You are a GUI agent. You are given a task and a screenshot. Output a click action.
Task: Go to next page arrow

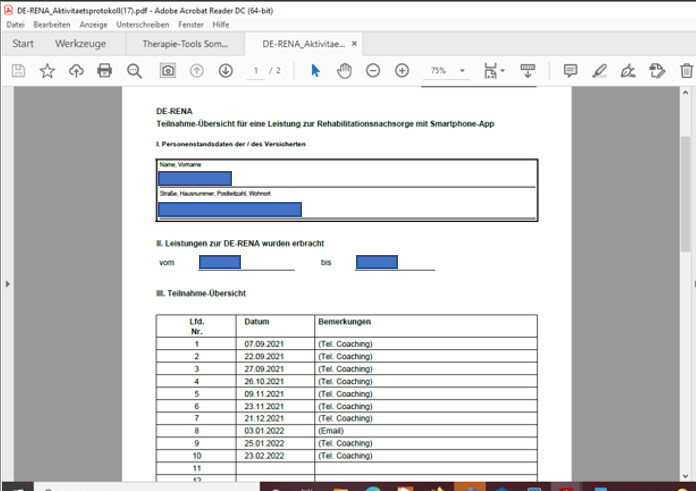click(225, 71)
